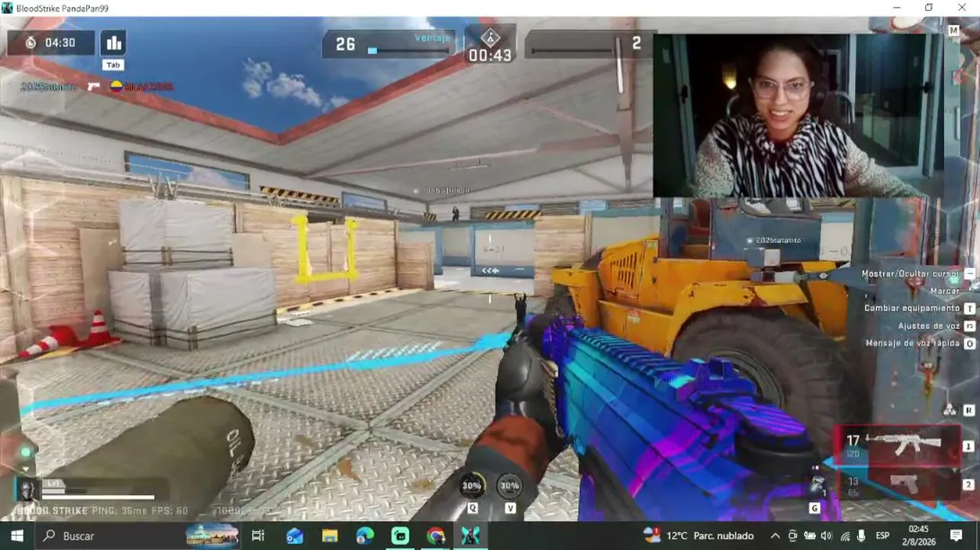Click the primary ammo count 17
This screenshot has width=980, height=550.
pos(853,441)
